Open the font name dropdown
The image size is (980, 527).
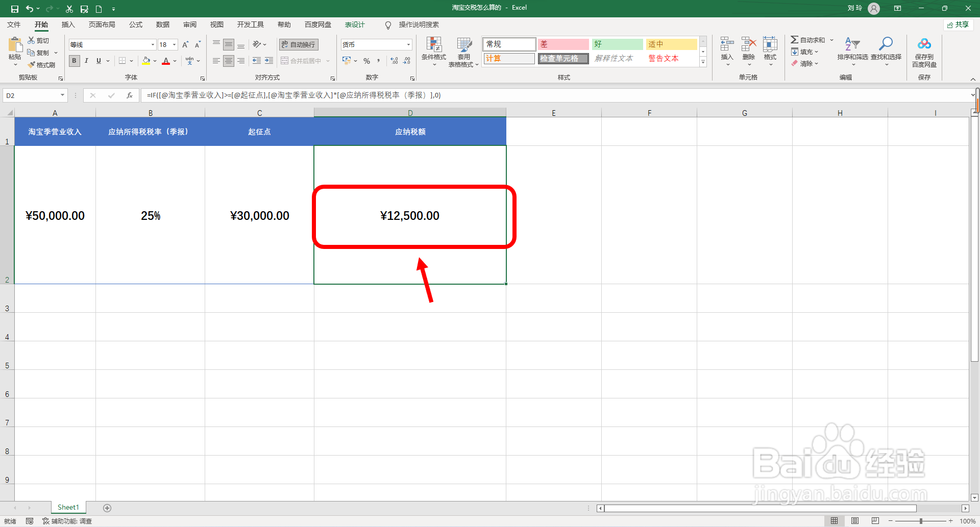pos(152,45)
